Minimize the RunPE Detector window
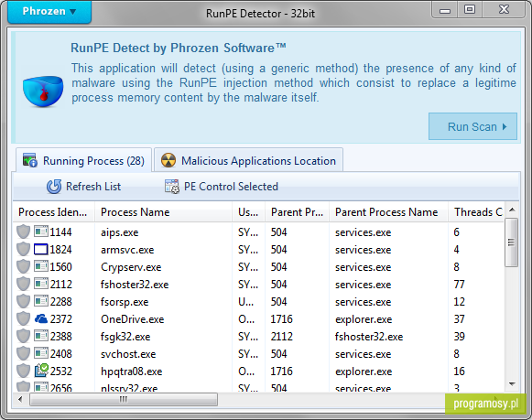The width and height of the screenshot is (532, 420). tap(445, 10)
